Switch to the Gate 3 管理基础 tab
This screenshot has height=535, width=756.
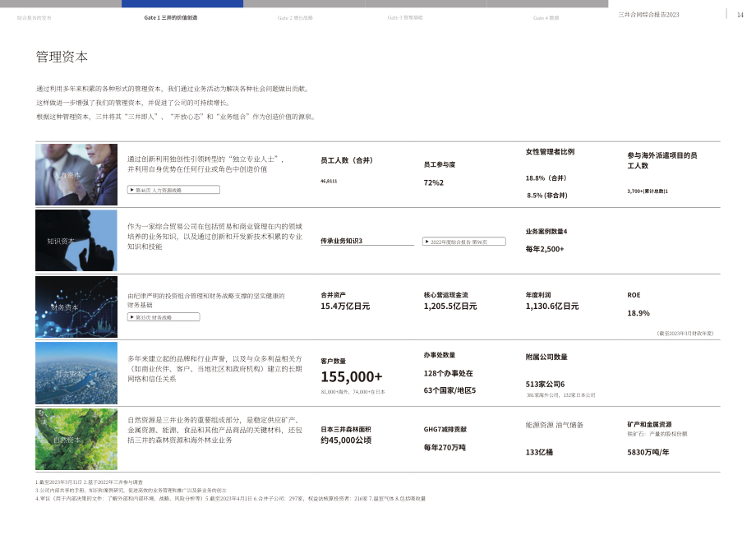[405, 18]
